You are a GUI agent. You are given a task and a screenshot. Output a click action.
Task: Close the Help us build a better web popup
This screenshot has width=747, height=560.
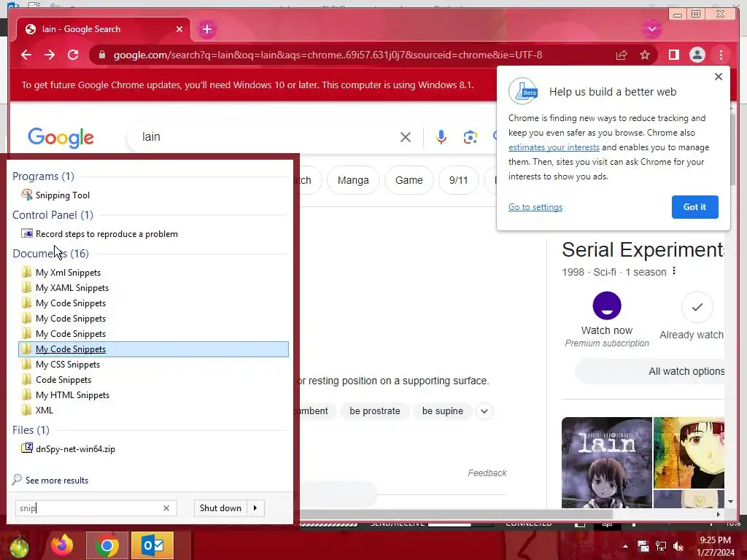click(x=719, y=77)
